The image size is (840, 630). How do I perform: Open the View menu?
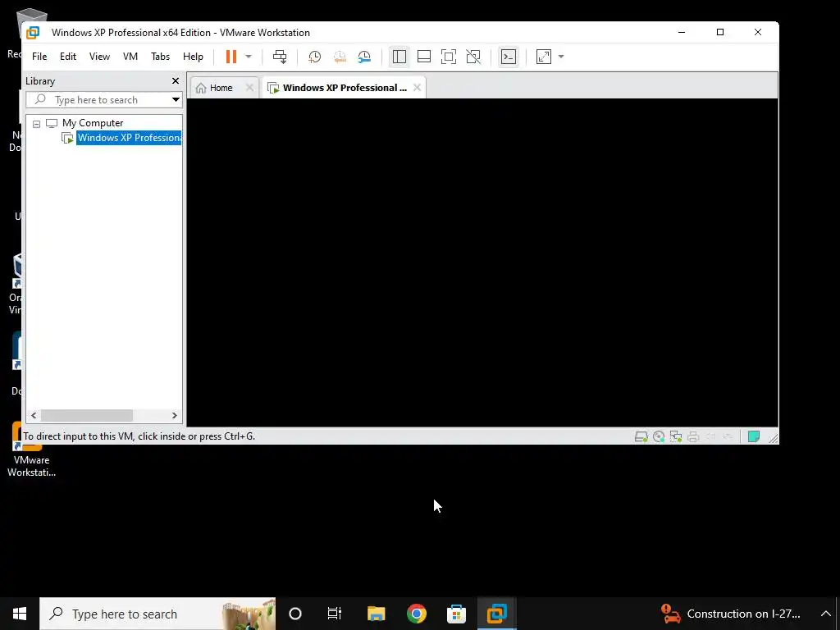99,57
